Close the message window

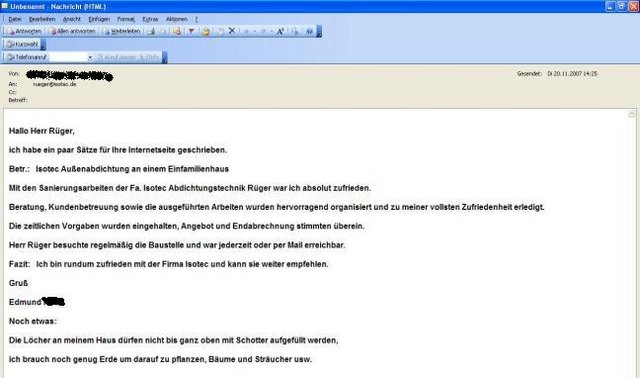click(x=633, y=6)
